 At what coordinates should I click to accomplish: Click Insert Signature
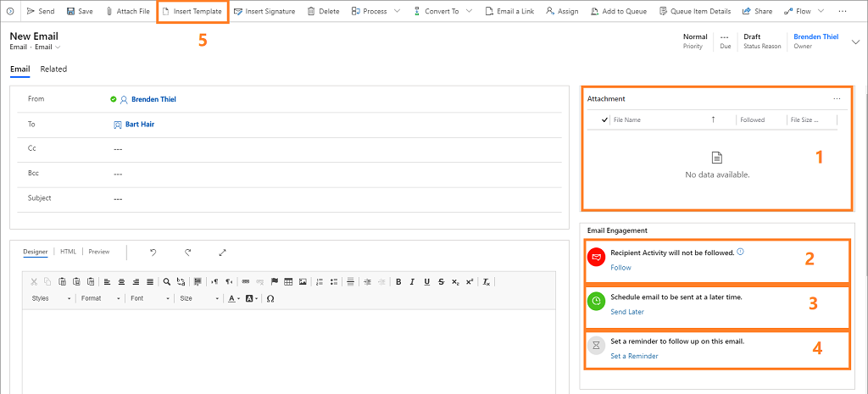click(264, 11)
